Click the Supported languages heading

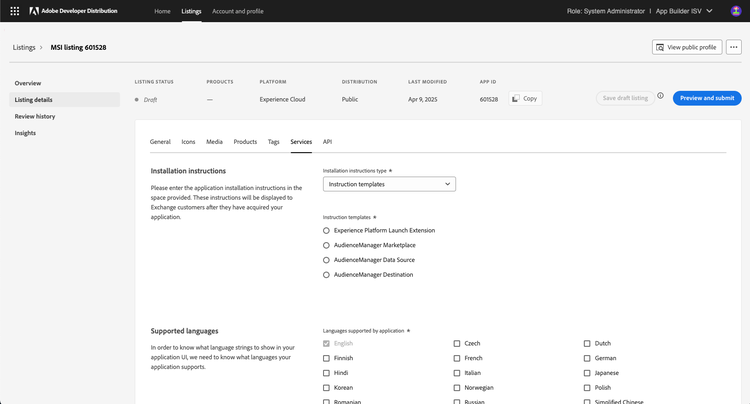coord(184,331)
